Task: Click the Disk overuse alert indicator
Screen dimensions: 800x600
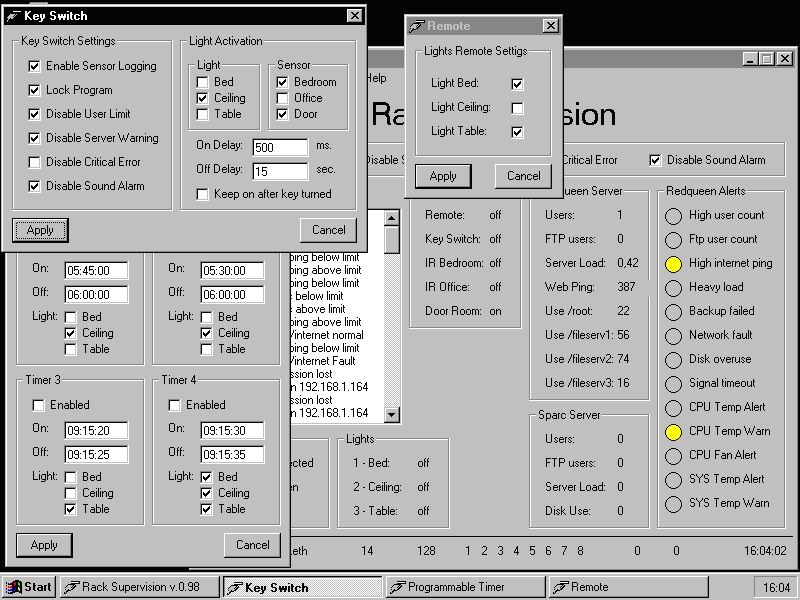Action: (x=673, y=360)
